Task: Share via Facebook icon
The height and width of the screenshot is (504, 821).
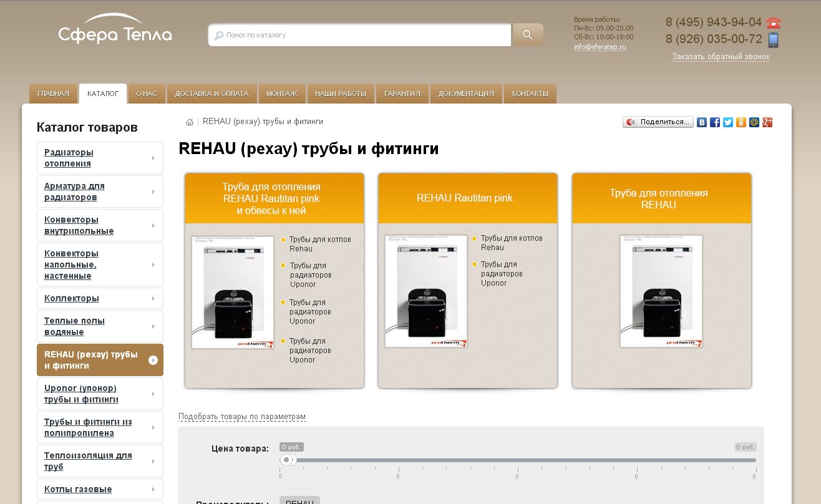Action: 715,122
